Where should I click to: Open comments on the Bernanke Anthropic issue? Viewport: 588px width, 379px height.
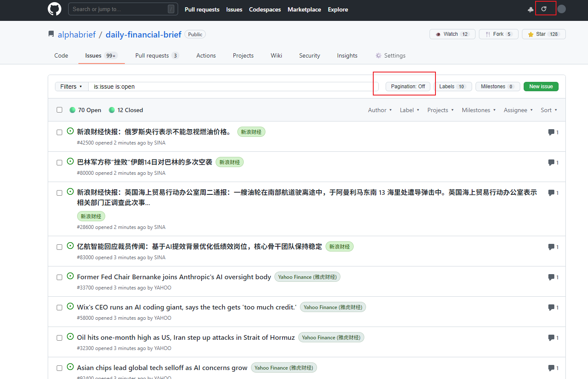pyautogui.click(x=553, y=277)
